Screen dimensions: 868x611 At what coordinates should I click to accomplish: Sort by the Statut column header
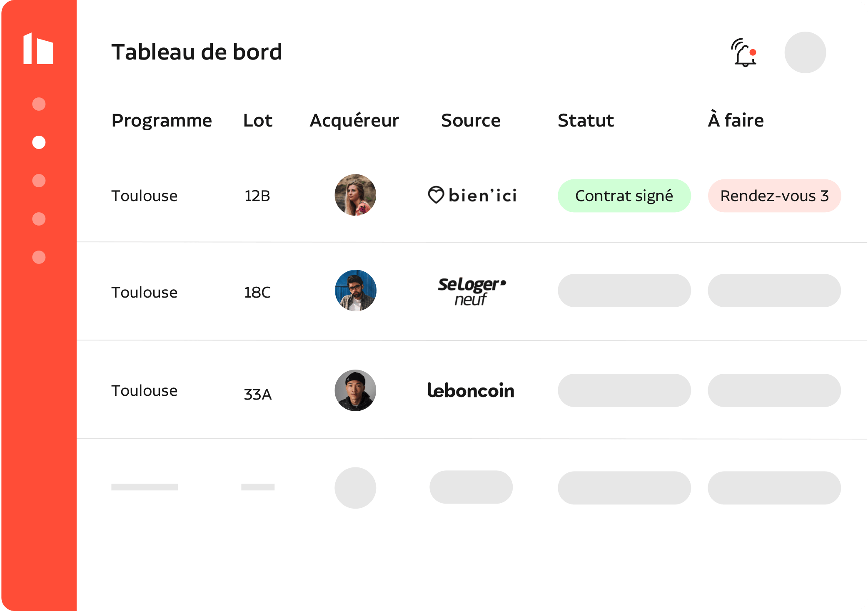586,120
